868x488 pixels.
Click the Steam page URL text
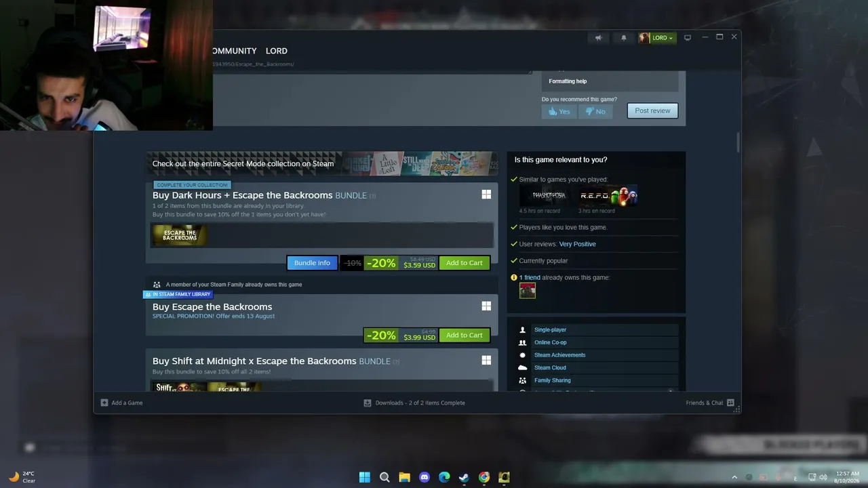[x=253, y=64]
